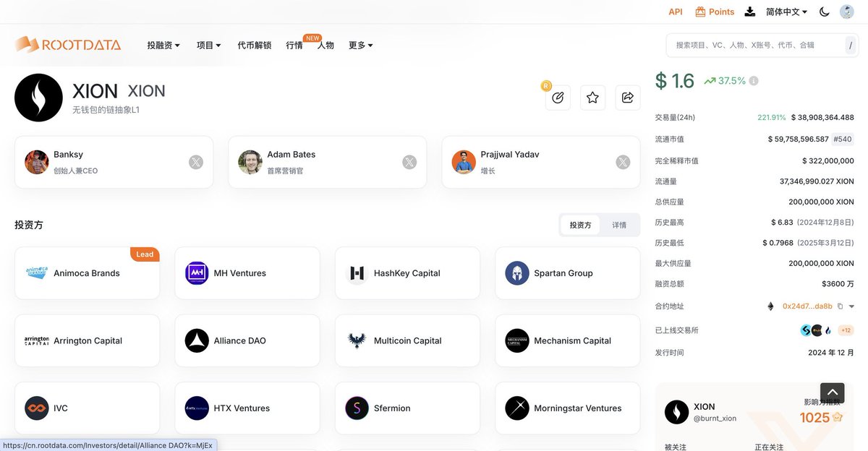Click the edit project pencil icon
Image resolution: width=868 pixels, height=451 pixels.
pos(558,98)
